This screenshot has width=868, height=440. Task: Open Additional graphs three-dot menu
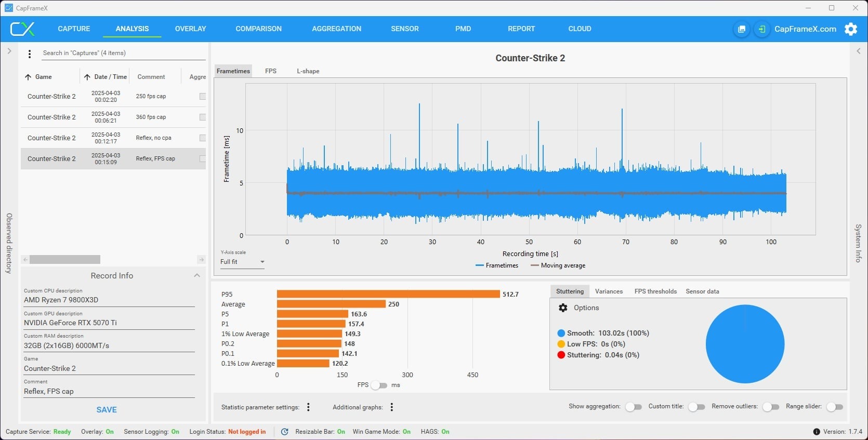click(392, 407)
